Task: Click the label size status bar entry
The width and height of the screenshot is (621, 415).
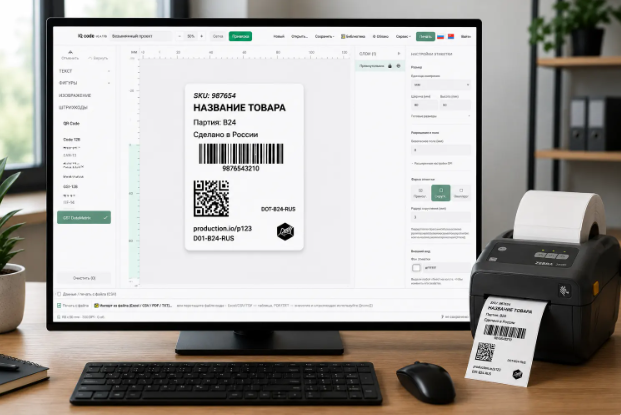Action: (x=81, y=317)
